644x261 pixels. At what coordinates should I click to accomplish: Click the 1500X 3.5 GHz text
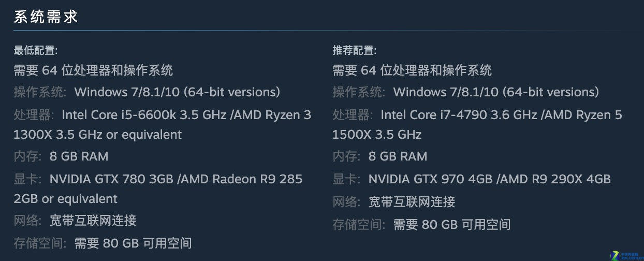[x=377, y=135]
